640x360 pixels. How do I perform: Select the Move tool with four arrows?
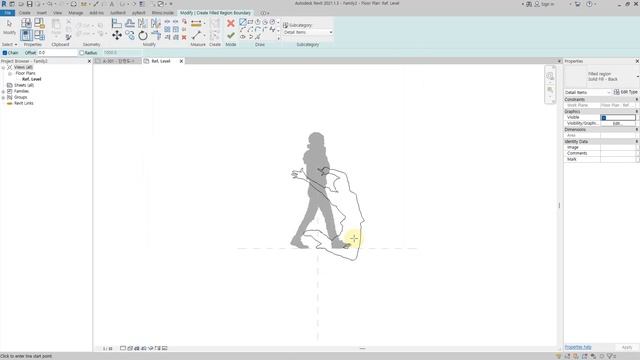(x=117, y=36)
